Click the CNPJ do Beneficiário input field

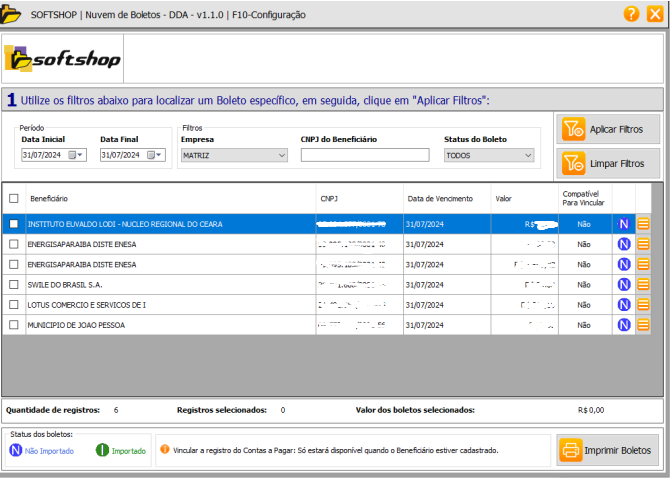coord(364,155)
